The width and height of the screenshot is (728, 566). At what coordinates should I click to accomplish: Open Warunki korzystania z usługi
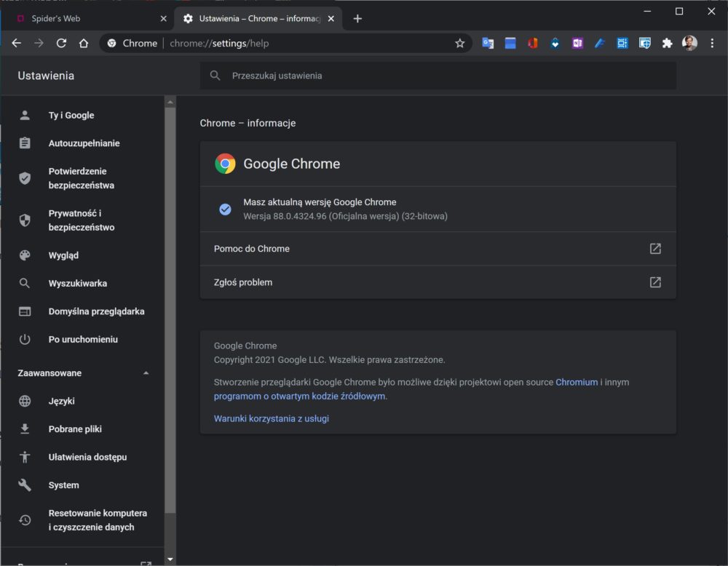(x=271, y=418)
